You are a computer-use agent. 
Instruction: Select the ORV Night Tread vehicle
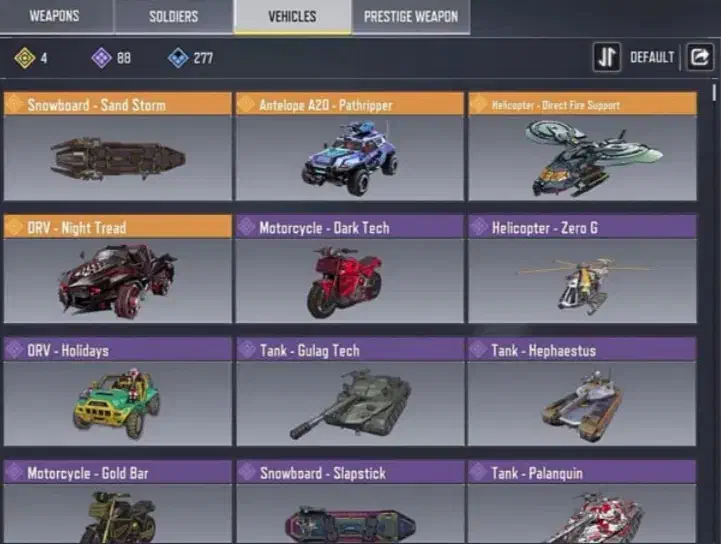[x=118, y=269]
